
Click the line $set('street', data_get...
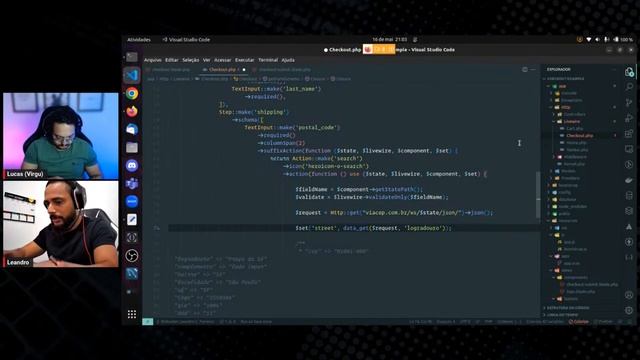373,228
